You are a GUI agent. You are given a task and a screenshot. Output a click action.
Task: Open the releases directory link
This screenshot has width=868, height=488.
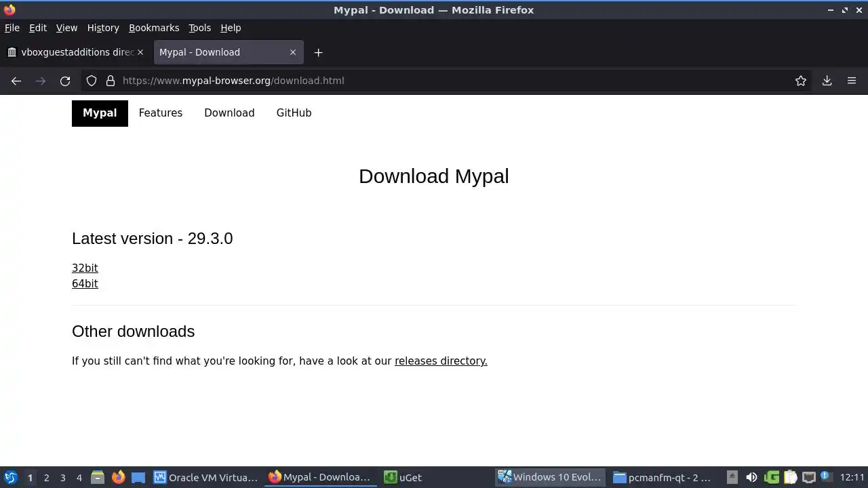click(441, 361)
